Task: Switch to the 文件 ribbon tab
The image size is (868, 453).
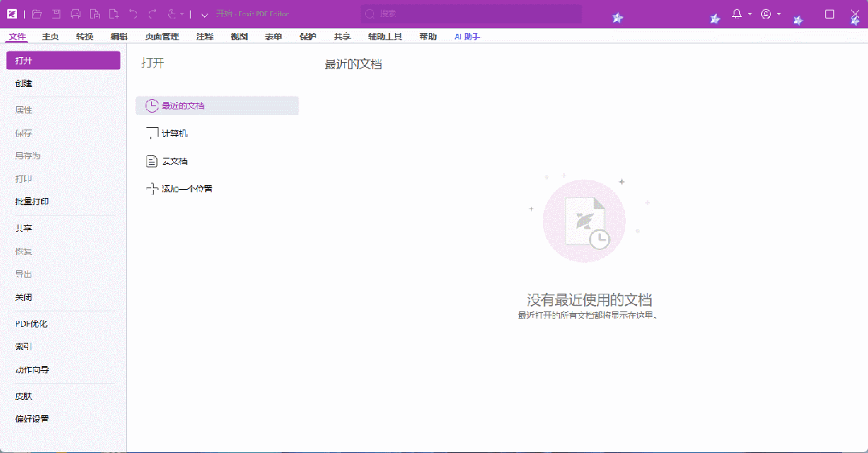Action: (x=17, y=36)
